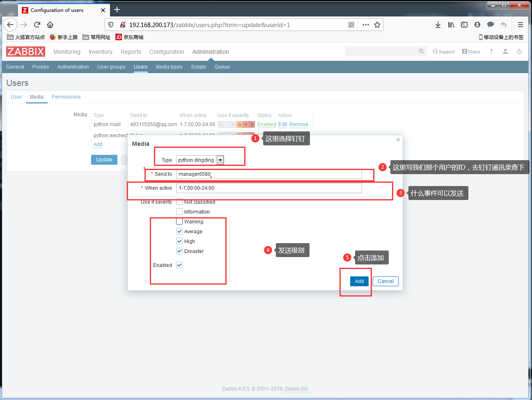Uncheck the High severity checkbox
The image size is (532, 400).
pyautogui.click(x=179, y=241)
